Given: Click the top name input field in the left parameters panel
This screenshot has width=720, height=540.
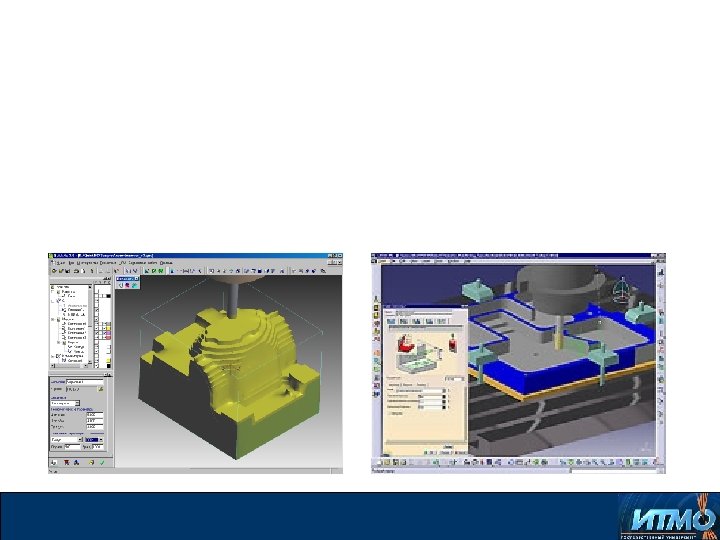Looking at the screenshot, I should pos(85,382).
